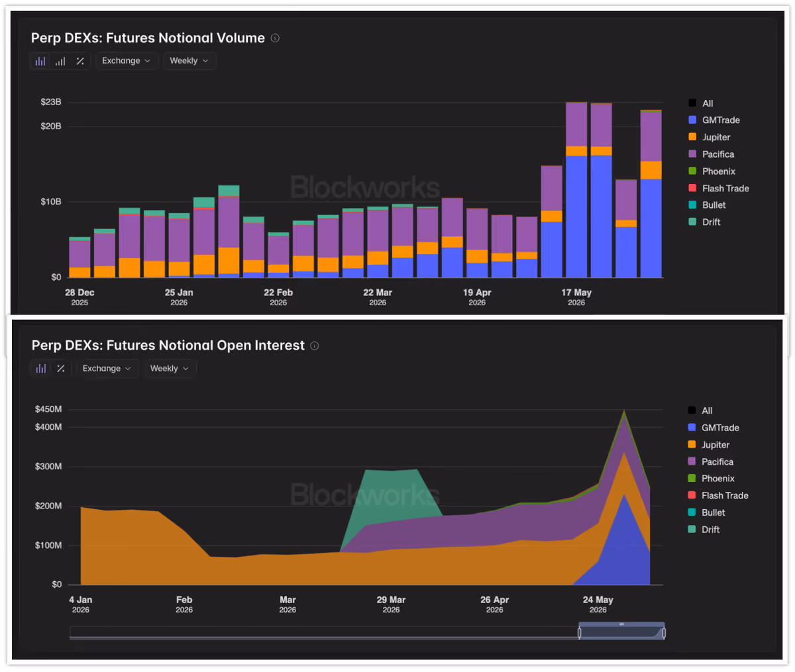795x672 pixels.
Task: Toggle Jupiter series in Volume legend
Action: [709, 137]
